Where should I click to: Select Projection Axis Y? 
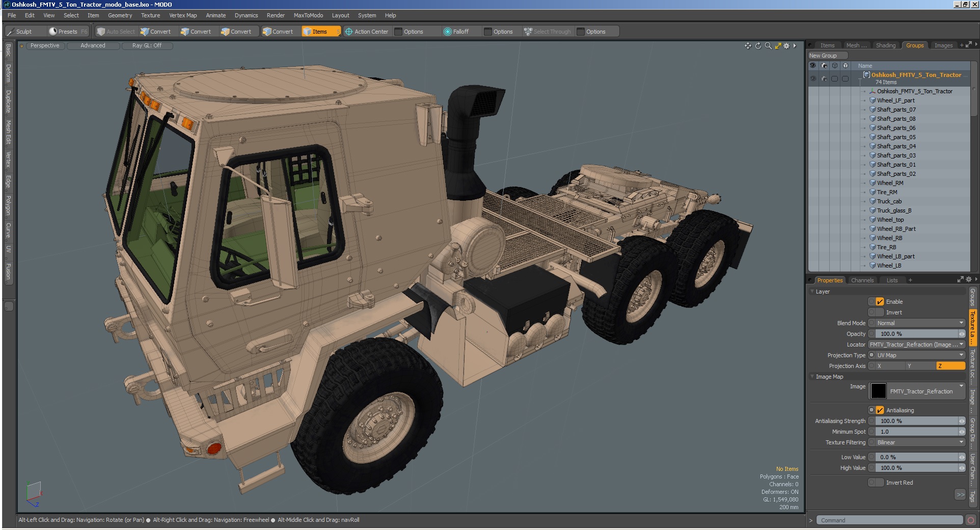pos(920,366)
